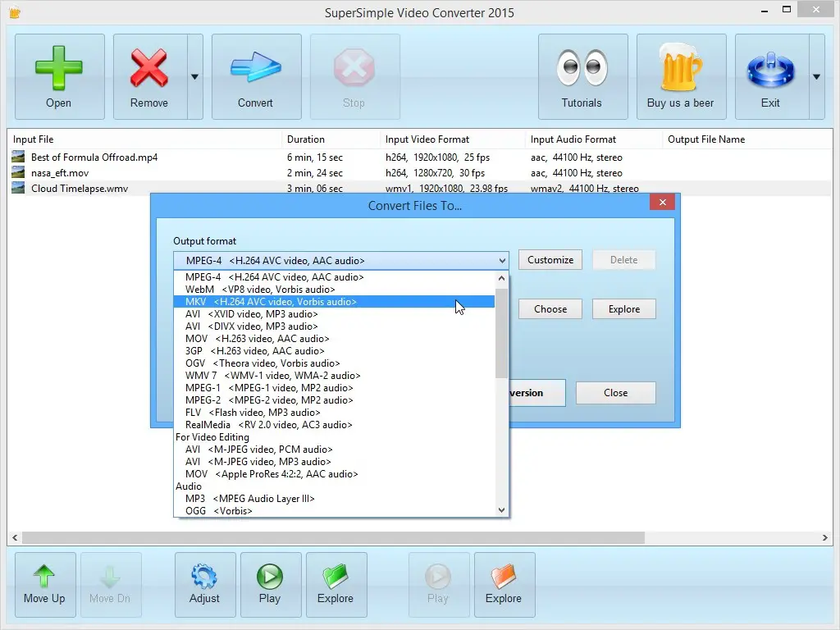Select MOV Apple ProRes 4:2:2 option

click(x=334, y=474)
